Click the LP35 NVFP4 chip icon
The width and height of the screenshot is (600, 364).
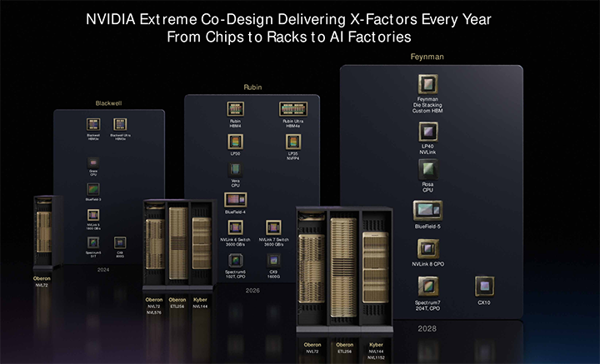point(292,141)
